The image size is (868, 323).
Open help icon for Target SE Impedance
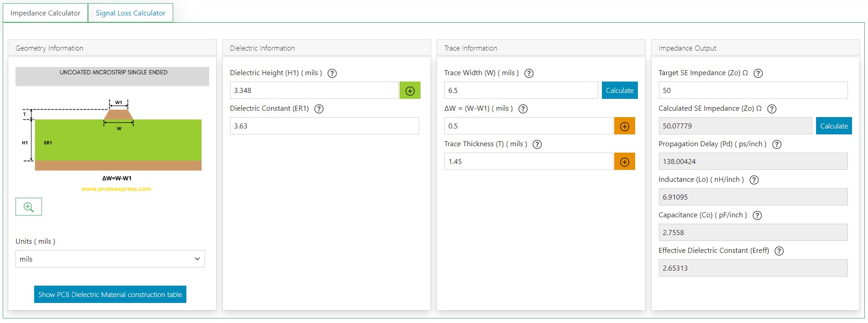pyautogui.click(x=758, y=73)
